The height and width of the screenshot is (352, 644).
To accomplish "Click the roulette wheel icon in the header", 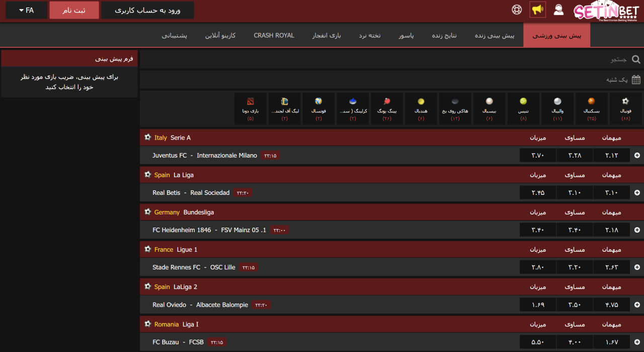I will [x=516, y=9].
